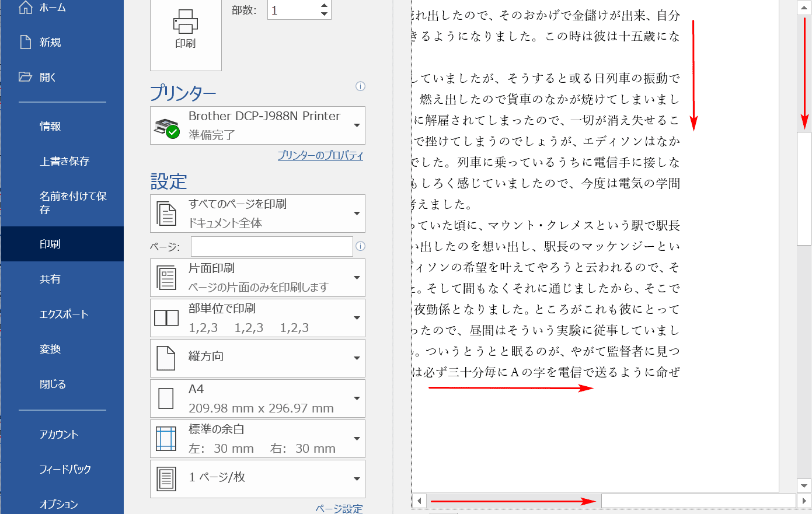The height and width of the screenshot is (514, 812).
Task: Click the portrait orientation page icon
Action: tap(166, 358)
